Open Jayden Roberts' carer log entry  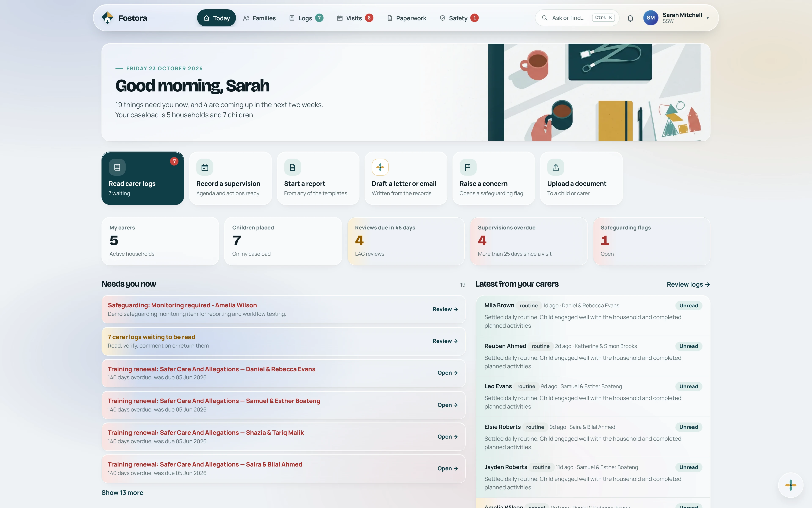point(593,477)
